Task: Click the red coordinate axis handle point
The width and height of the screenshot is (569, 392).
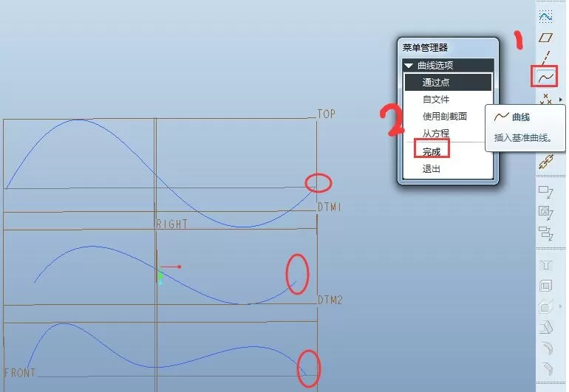Action: pyautogui.click(x=180, y=267)
